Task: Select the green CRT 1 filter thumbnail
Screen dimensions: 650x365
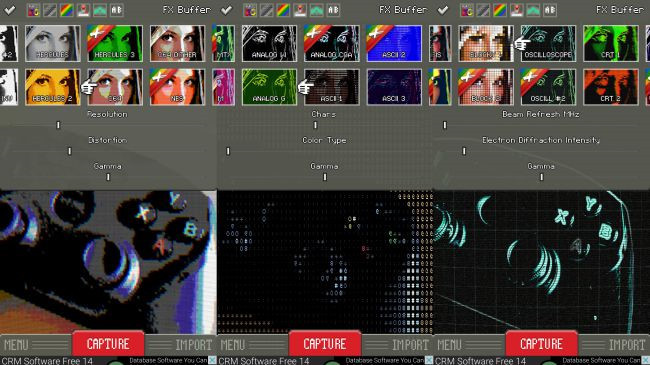Action: point(611,44)
